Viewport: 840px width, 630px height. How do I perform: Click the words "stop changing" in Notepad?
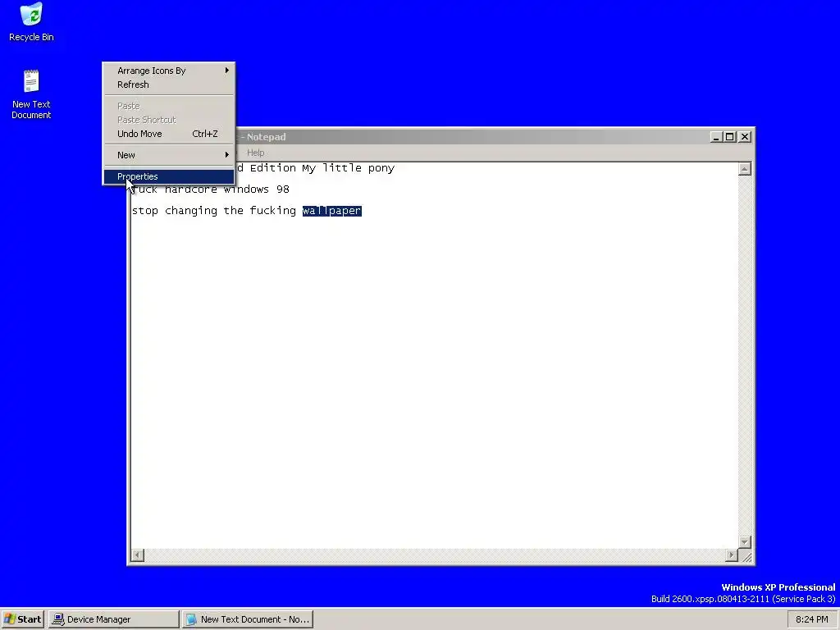pos(175,211)
